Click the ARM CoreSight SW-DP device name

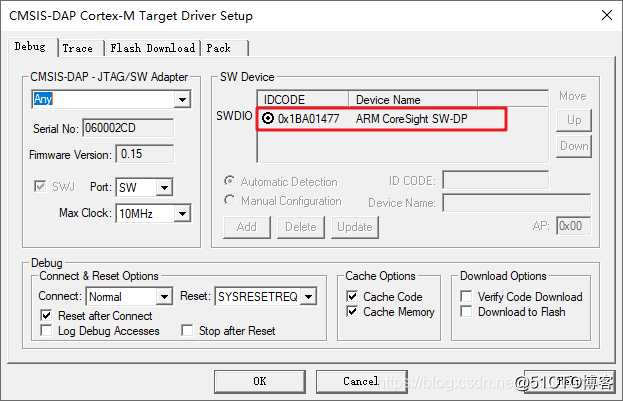point(411,118)
